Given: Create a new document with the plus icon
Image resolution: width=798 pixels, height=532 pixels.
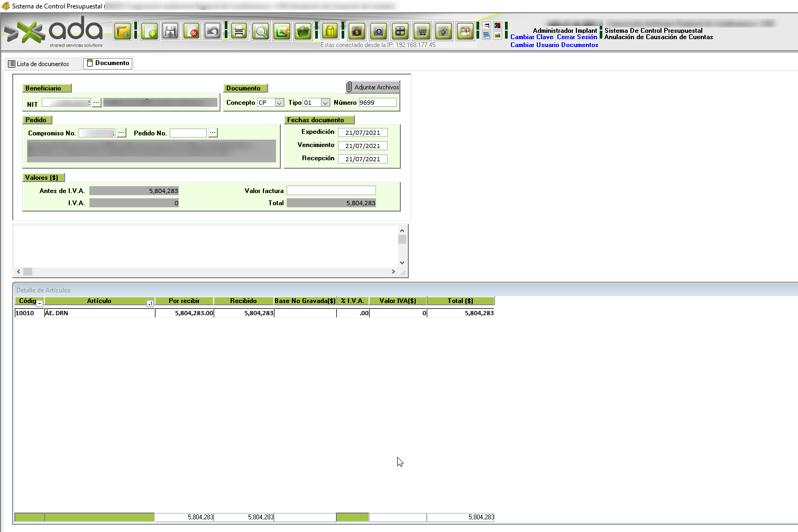Looking at the screenshot, I should (x=150, y=32).
